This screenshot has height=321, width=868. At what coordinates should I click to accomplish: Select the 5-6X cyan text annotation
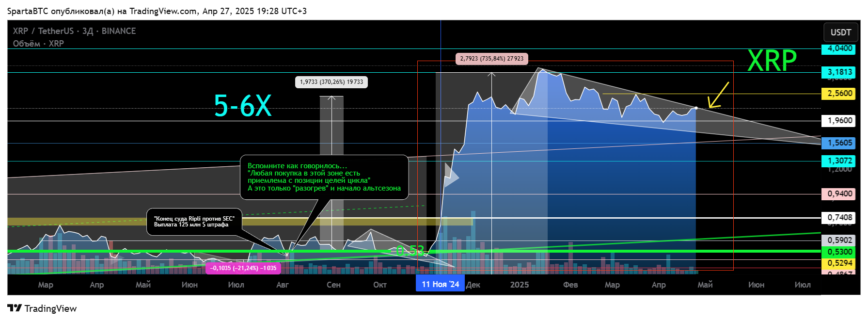[x=243, y=105]
